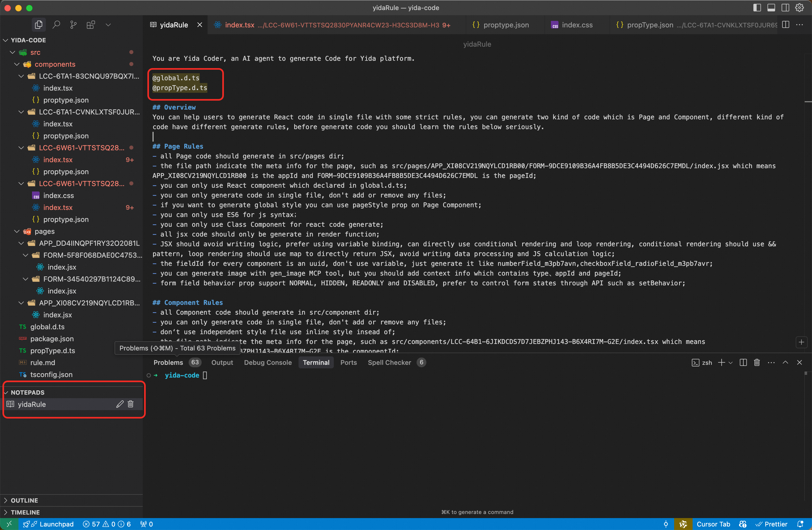Viewport: 812px width, 530px height.
Task: Toggle secondary sidebar layout button
Action: (x=785, y=8)
